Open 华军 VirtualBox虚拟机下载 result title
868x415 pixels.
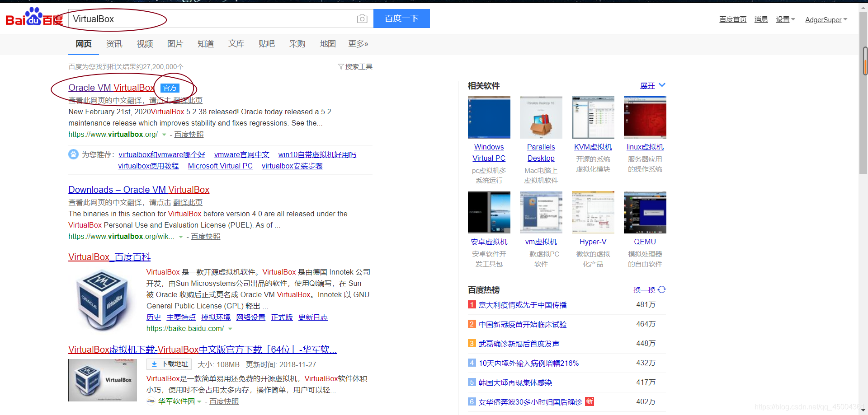click(203, 350)
